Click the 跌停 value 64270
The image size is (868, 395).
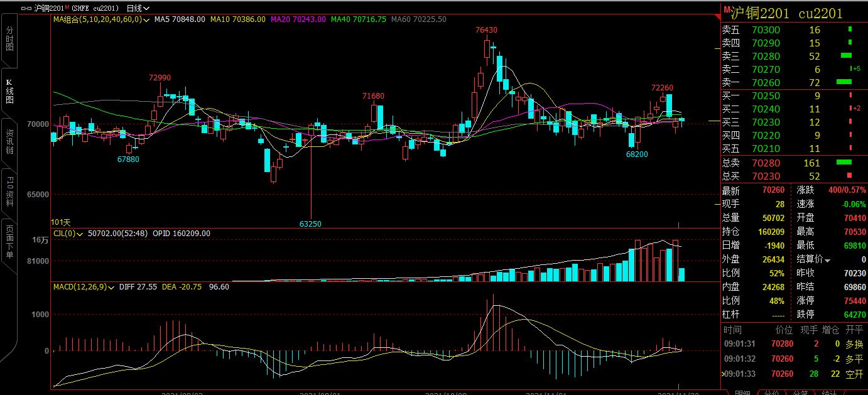tap(855, 315)
